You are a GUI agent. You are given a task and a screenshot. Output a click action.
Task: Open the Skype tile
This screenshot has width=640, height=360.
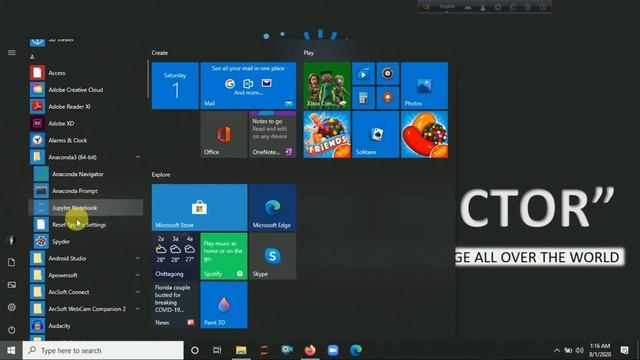click(x=273, y=256)
